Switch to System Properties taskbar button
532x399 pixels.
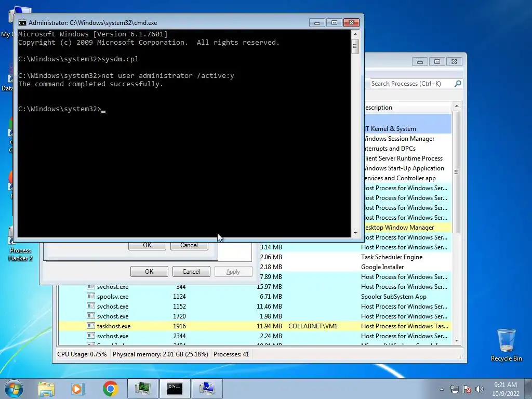[x=207, y=389]
